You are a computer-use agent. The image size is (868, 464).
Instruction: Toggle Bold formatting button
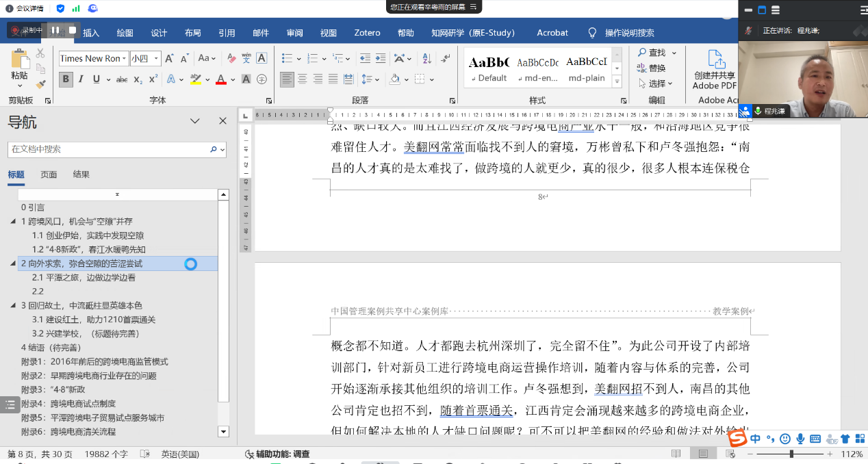point(66,79)
